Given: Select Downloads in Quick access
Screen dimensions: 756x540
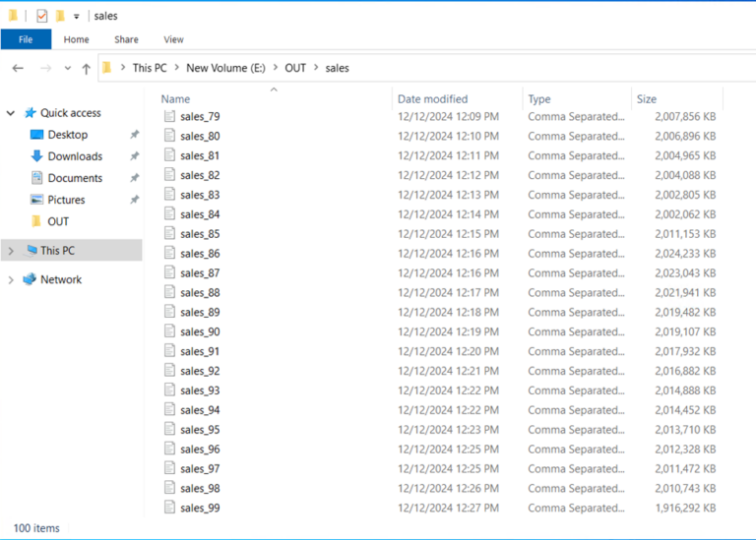Looking at the screenshot, I should click(75, 156).
